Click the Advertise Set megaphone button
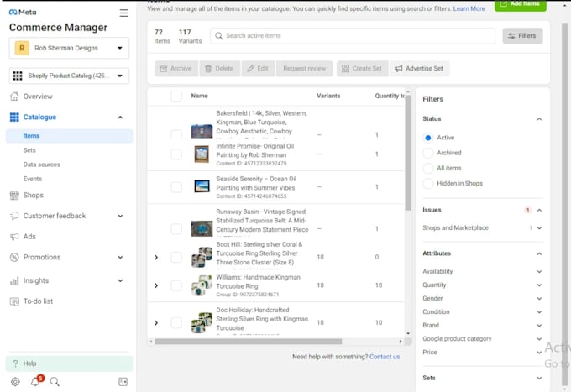 click(420, 69)
